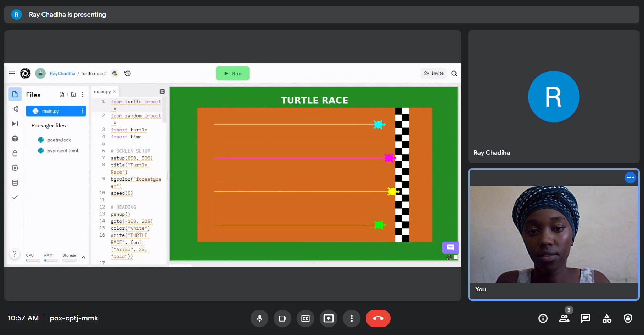The width and height of the screenshot is (644, 335).
Task: Open the Files panel three-dot menu
Action: coord(83,95)
